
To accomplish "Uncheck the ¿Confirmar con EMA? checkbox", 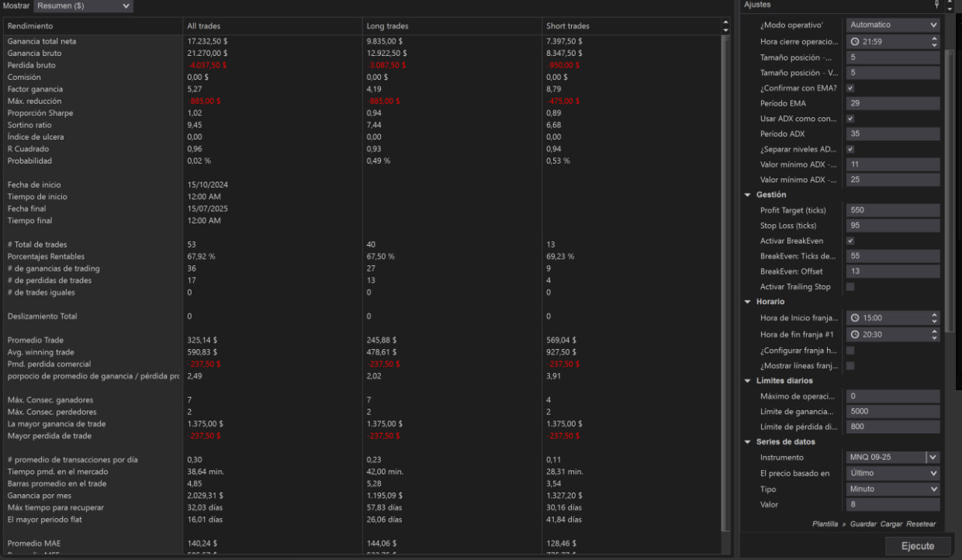I will click(x=850, y=88).
